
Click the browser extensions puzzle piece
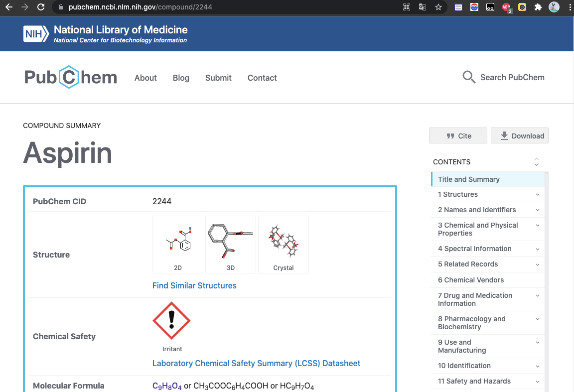tap(538, 7)
